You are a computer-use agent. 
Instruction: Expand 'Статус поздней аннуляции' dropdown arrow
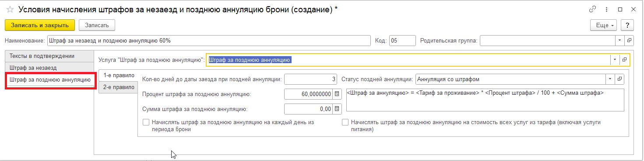pos(610,79)
